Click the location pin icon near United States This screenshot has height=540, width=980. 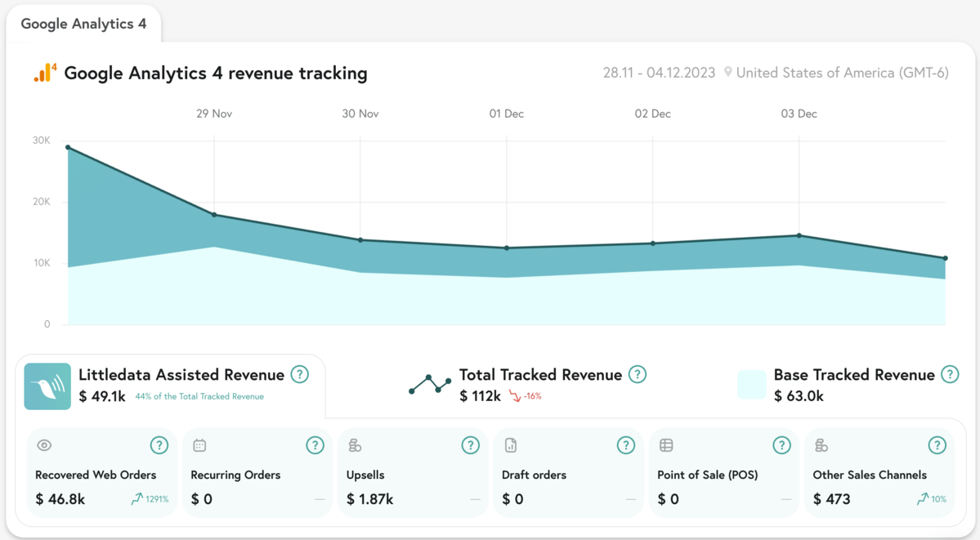coord(727,73)
